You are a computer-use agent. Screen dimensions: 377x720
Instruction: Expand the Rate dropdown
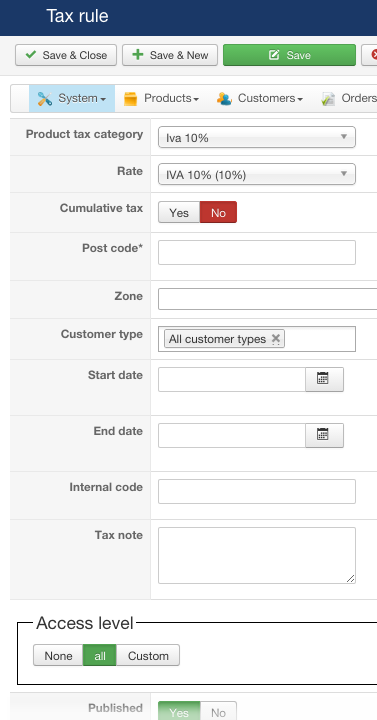tap(257, 174)
